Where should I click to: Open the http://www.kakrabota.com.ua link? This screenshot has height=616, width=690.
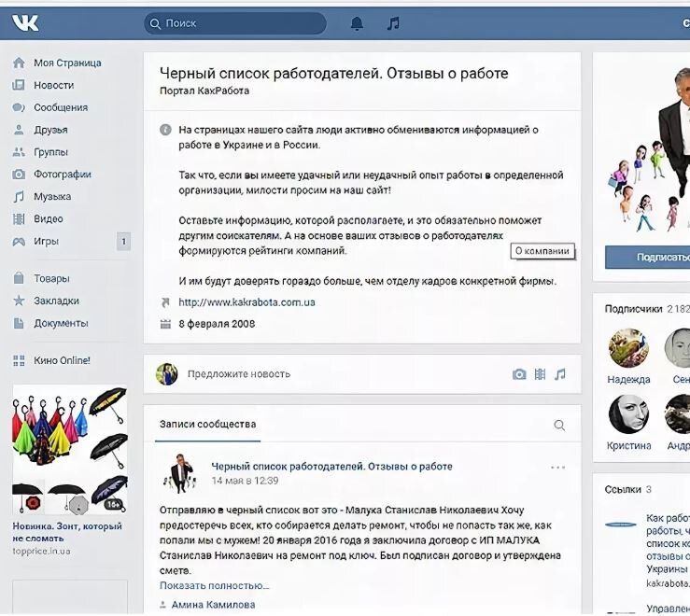point(246,302)
